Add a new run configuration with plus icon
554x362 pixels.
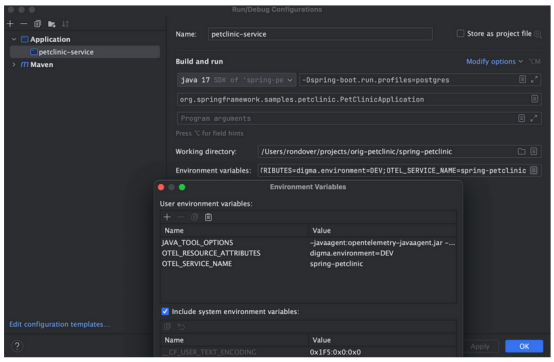pos(10,24)
